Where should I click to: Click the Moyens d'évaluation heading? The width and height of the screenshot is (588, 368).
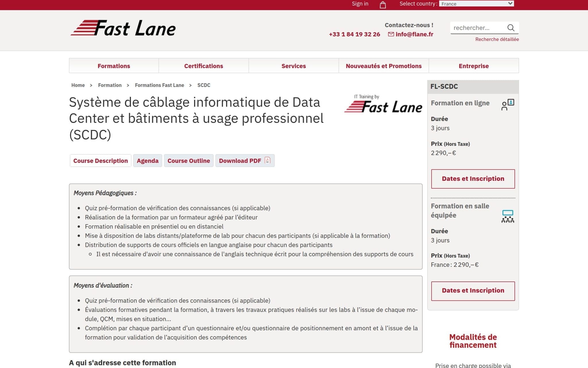(x=103, y=285)
